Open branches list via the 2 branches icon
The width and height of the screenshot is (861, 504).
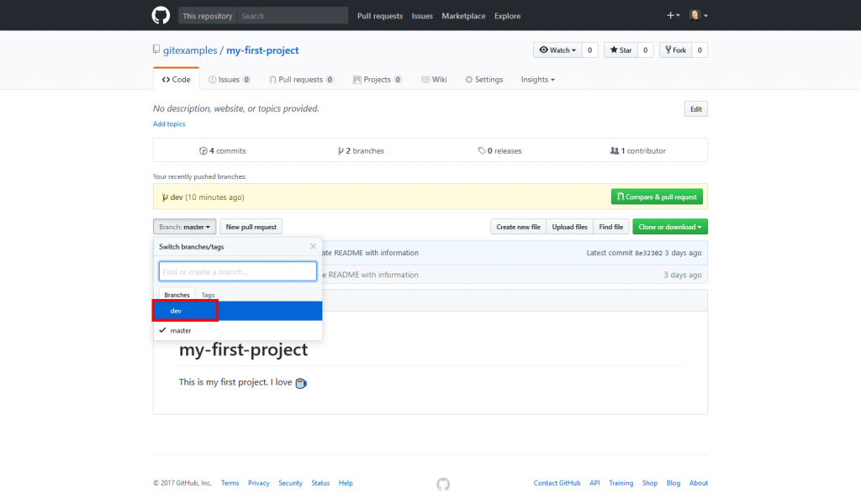[339, 150]
